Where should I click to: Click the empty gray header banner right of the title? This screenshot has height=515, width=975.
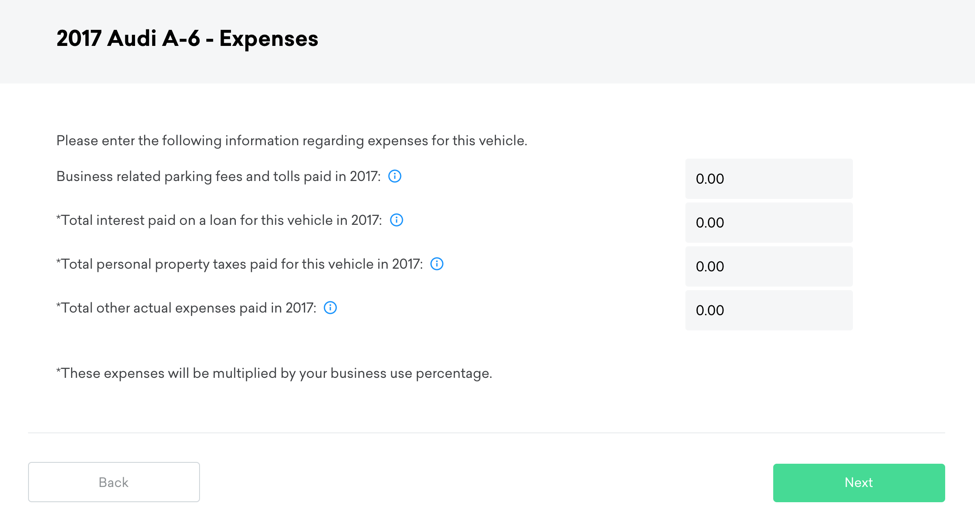[x=650, y=40]
